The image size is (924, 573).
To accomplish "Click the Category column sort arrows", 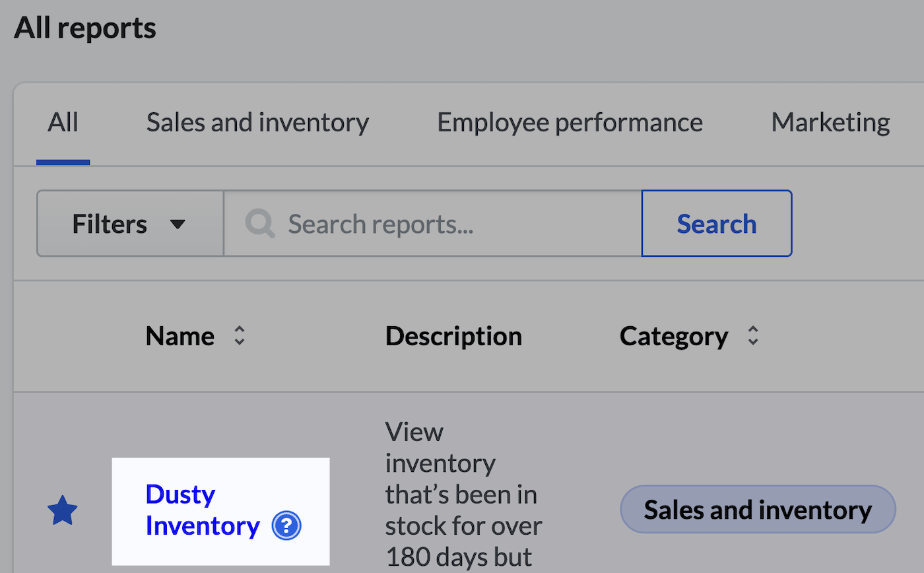I will point(753,336).
